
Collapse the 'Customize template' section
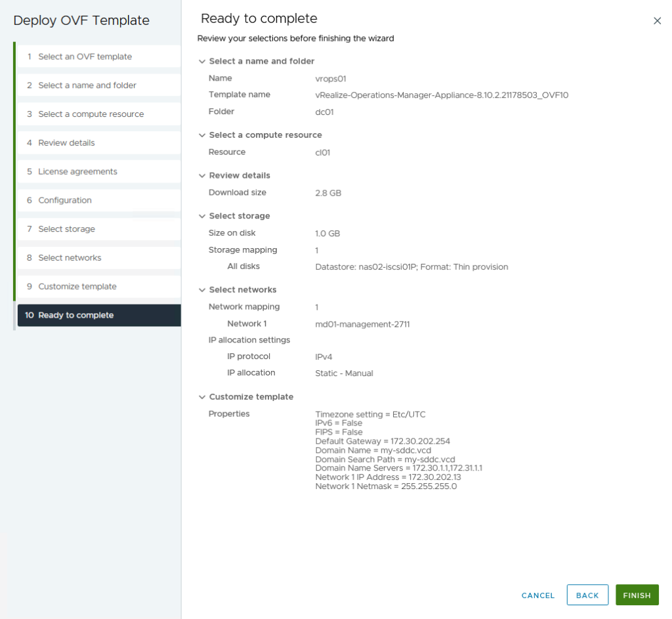coord(202,397)
